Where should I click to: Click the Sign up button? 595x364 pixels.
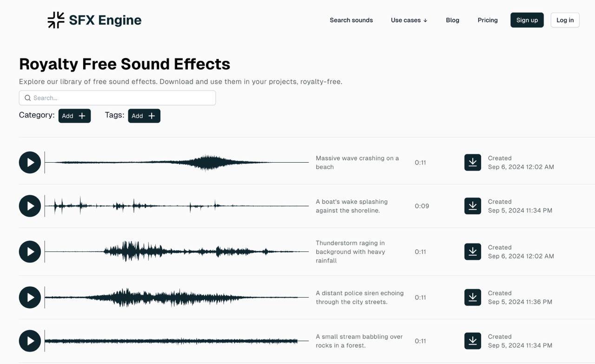coord(527,20)
